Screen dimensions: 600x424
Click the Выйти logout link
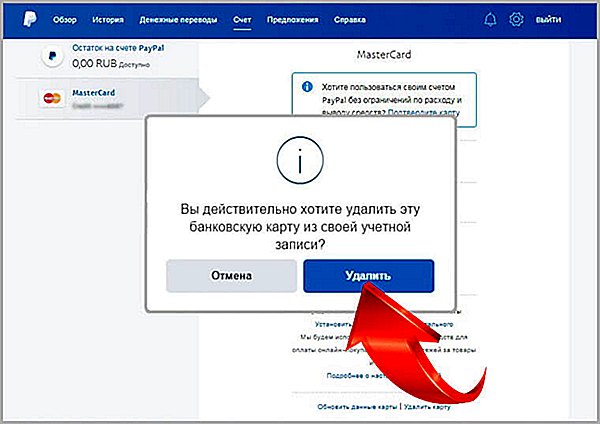click(548, 20)
